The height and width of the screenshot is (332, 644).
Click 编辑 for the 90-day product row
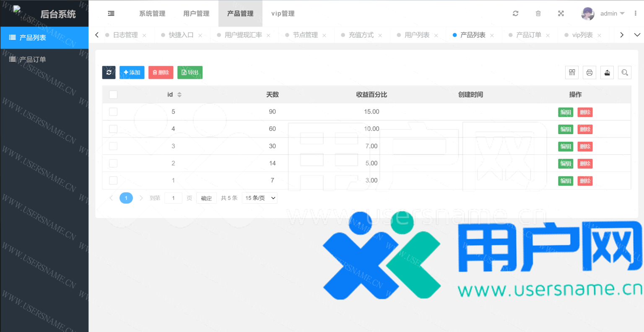(x=566, y=112)
